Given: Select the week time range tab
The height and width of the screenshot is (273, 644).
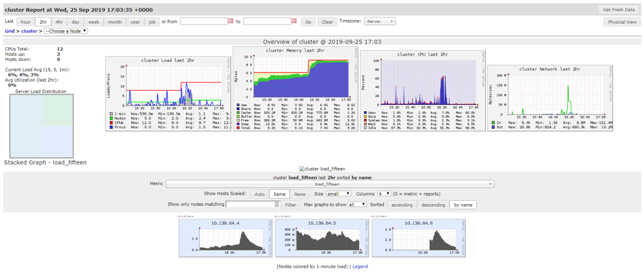Looking at the screenshot, I should click(94, 22).
